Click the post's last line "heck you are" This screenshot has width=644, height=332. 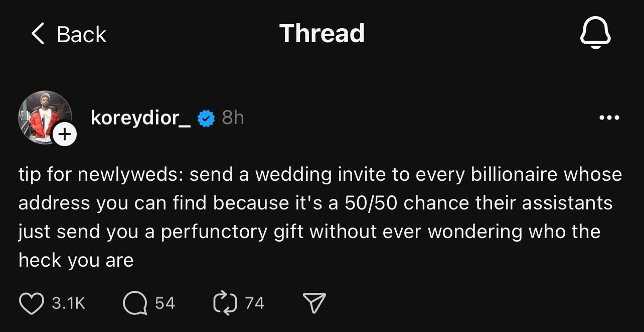(76, 260)
